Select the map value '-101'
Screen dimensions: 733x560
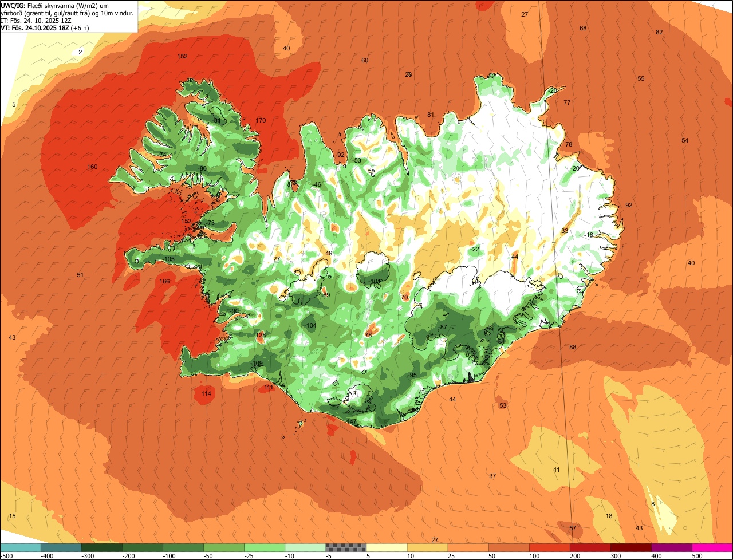click(x=375, y=281)
